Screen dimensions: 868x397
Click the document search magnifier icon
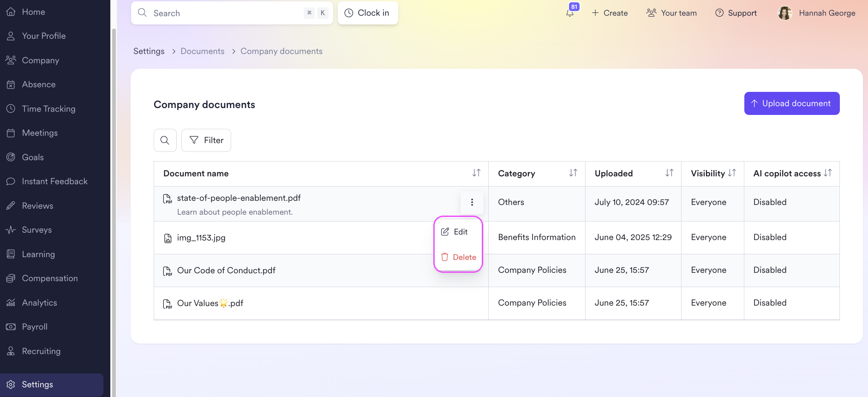(165, 140)
